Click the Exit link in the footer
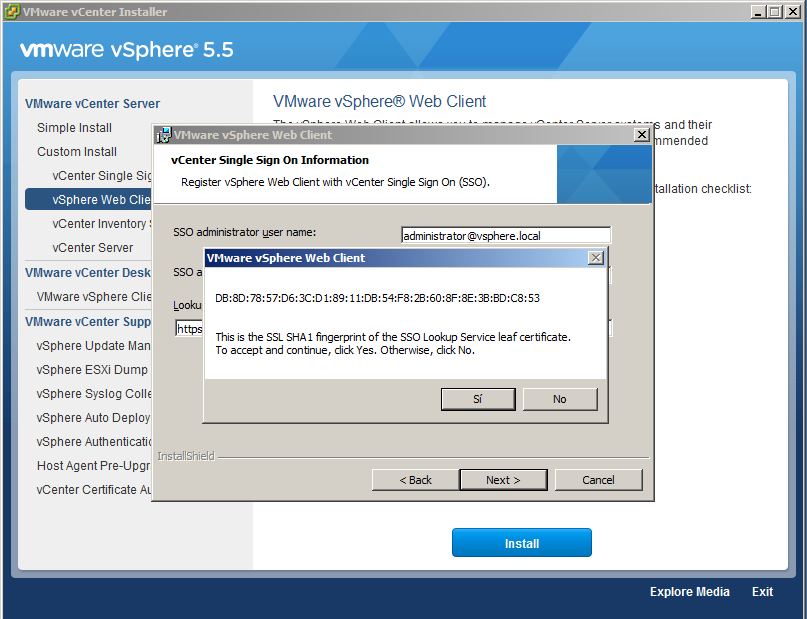 (x=762, y=592)
